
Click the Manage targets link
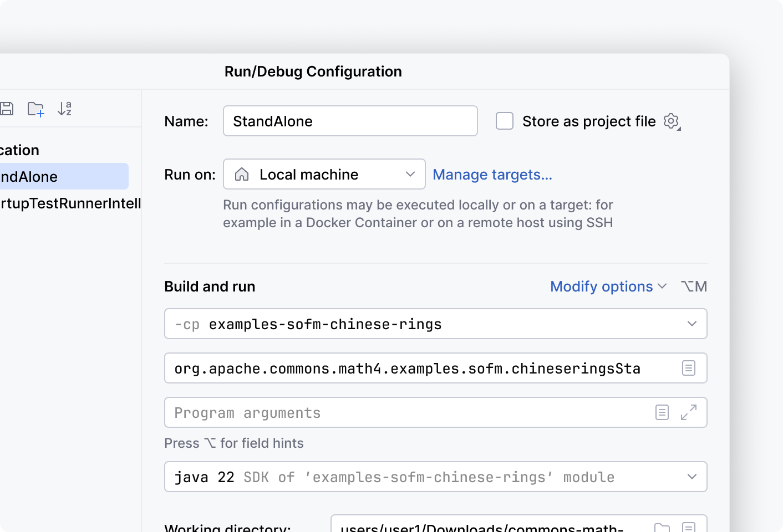[492, 175]
